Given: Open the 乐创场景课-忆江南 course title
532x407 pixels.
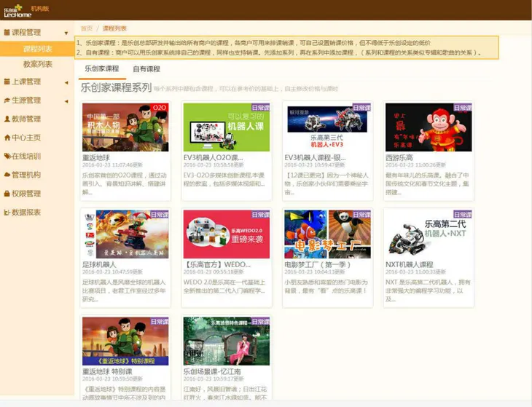Looking at the screenshot, I should point(212,372).
